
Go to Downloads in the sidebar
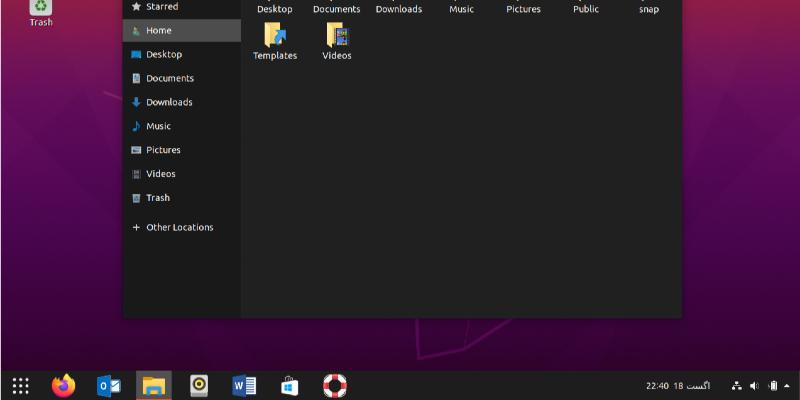pyautogui.click(x=168, y=102)
